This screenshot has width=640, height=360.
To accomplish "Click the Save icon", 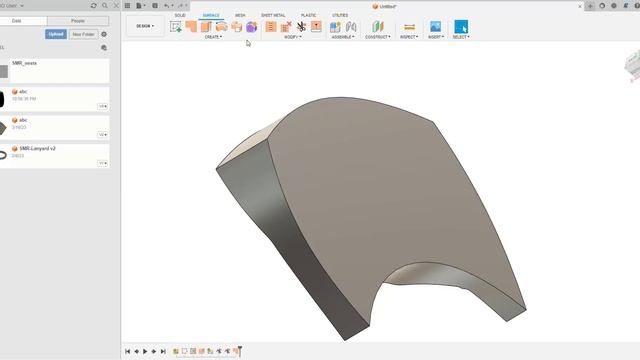I will [155, 6].
